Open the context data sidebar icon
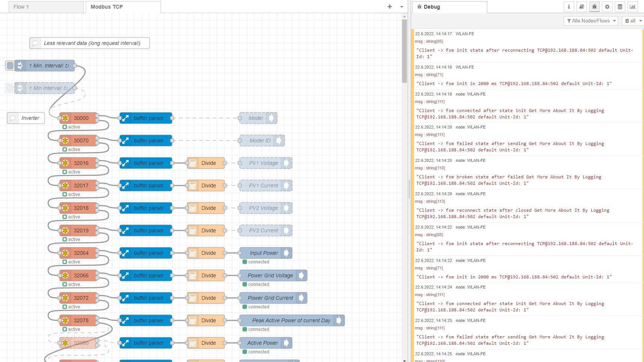This screenshot has height=362, width=644. [620, 7]
